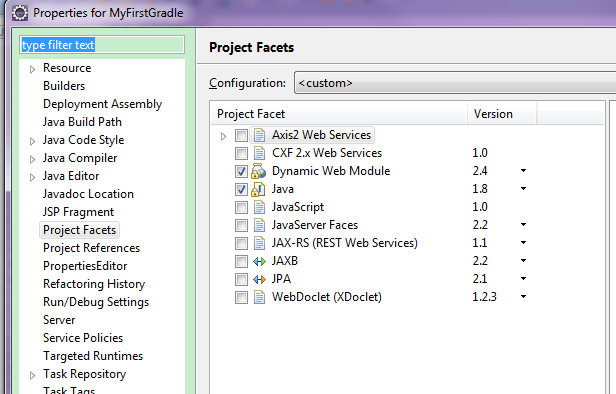Expand the Java Compiler tree node

tap(32, 159)
